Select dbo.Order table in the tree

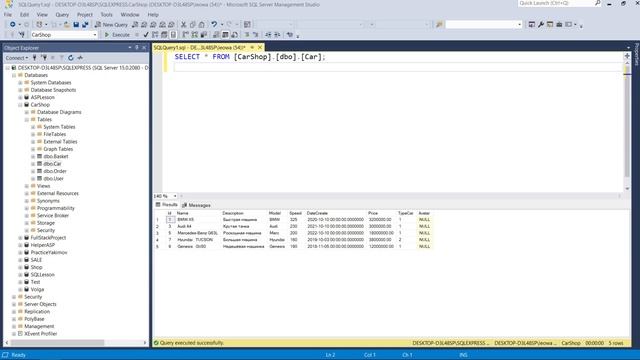tap(55, 171)
